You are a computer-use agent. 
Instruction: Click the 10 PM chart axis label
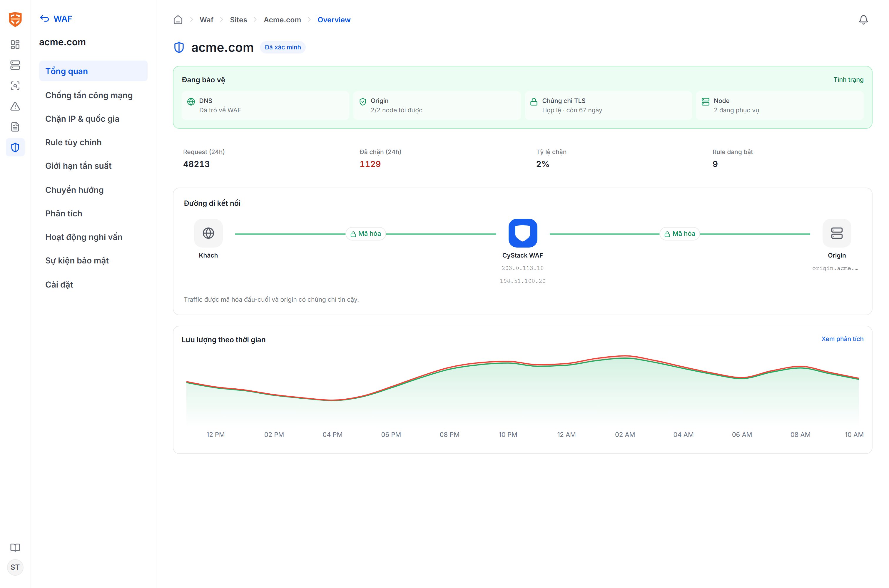point(508,435)
